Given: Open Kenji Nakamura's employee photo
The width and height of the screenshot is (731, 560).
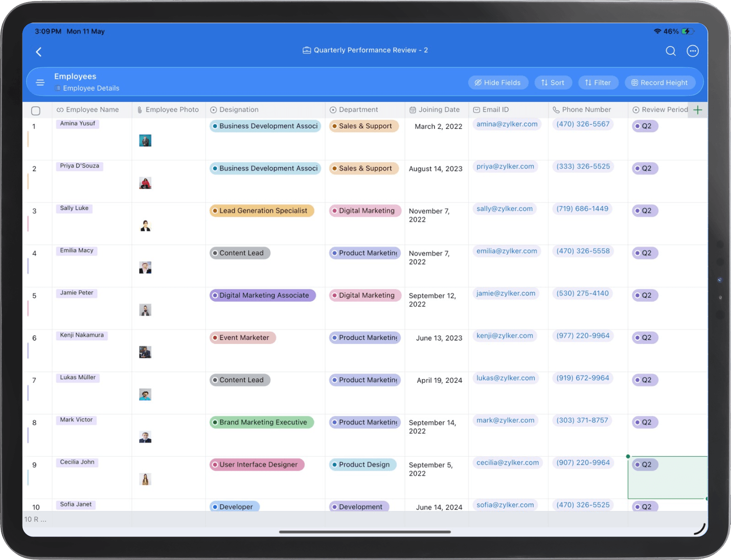Looking at the screenshot, I should click(x=145, y=352).
